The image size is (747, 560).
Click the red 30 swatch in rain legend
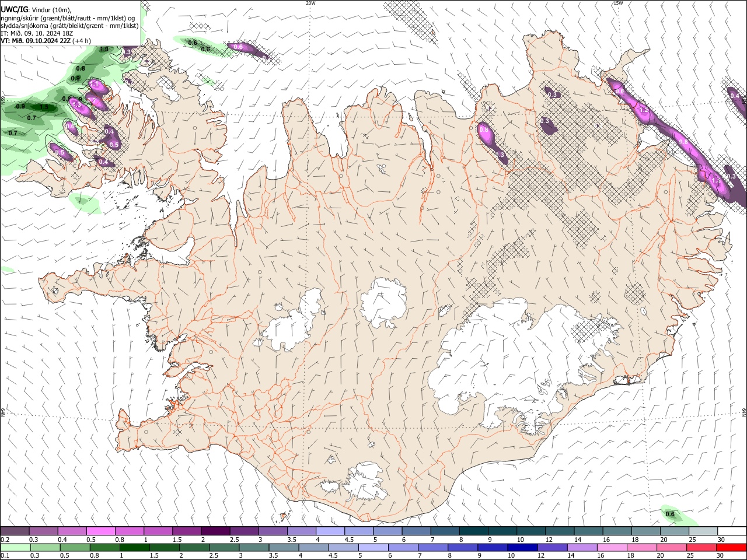coord(731,547)
